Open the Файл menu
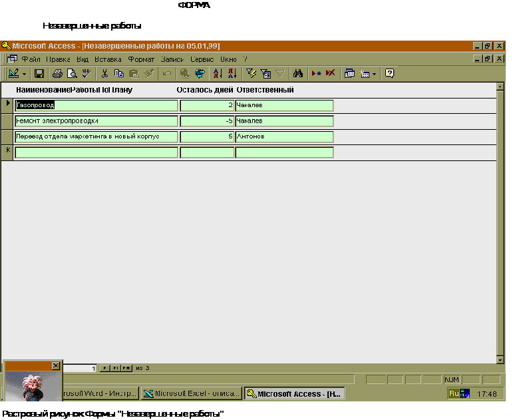523x420 pixels. tap(31, 59)
